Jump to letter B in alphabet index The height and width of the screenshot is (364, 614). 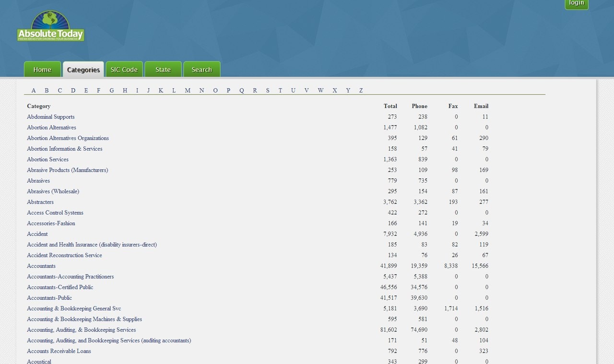[x=47, y=90]
